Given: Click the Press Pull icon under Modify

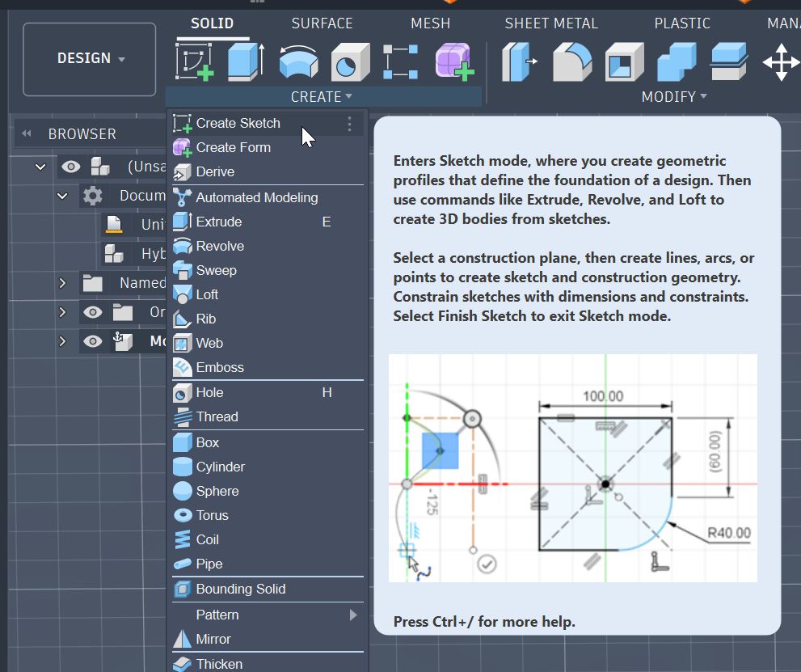Looking at the screenshot, I should [x=518, y=61].
